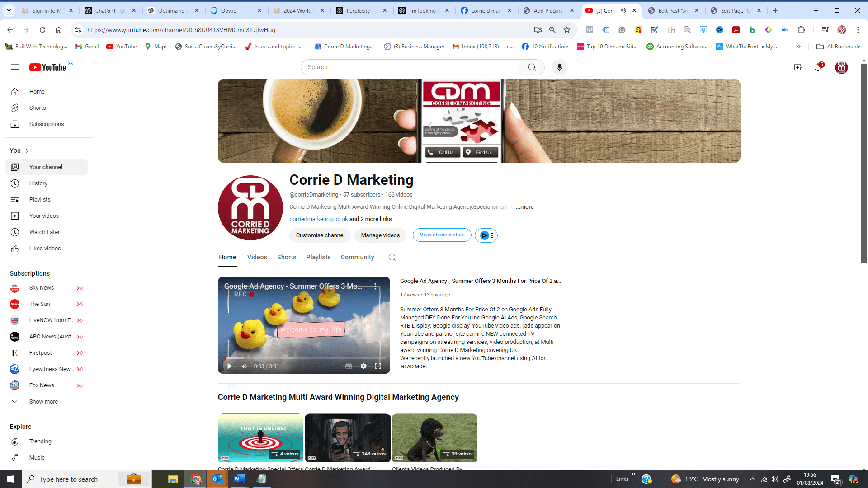Viewport: 868px width, 488px height.
Task: Click the Manage videos button
Action: click(x=380, y=235)
